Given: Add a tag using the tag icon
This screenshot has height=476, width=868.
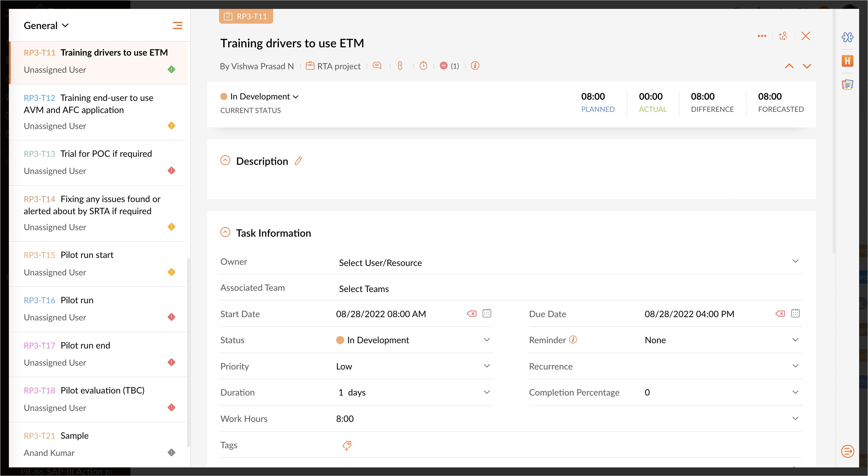Looking at the screenshot, I should [347, 445].
